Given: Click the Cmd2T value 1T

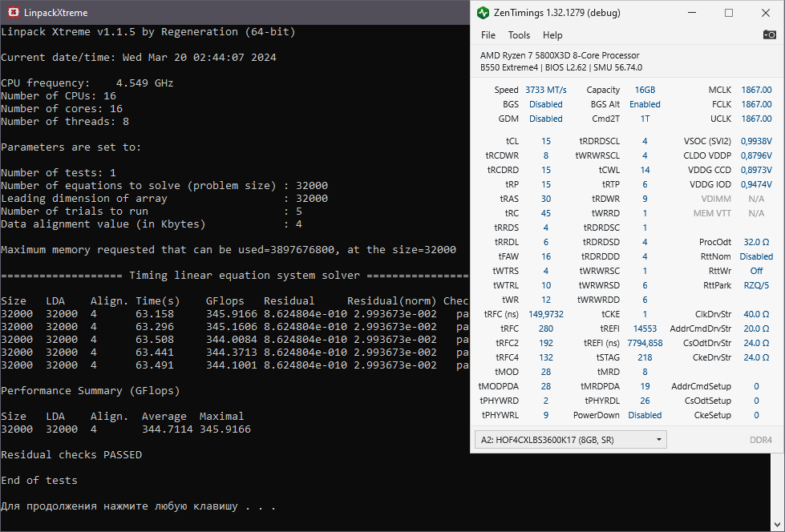Looking at the screenshot, I should 645,119.
